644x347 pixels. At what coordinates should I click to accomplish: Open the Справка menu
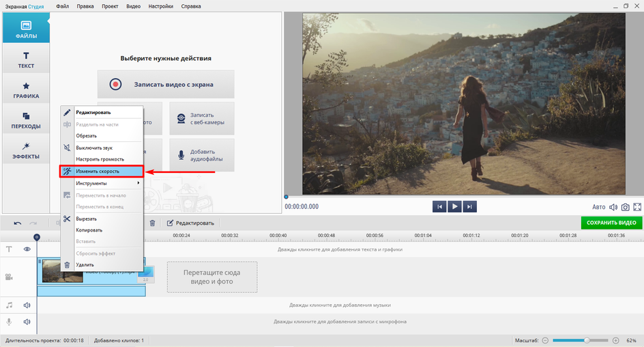[x=191, y=6]
